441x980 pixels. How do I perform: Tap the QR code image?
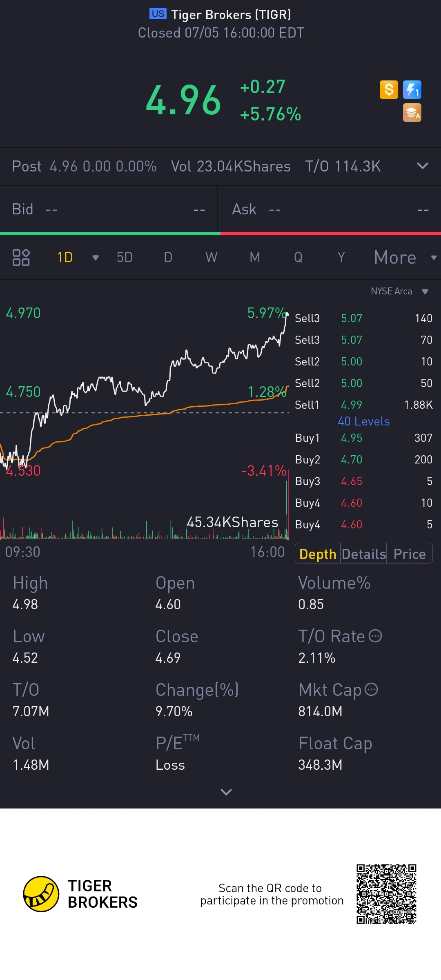[386, 894]
